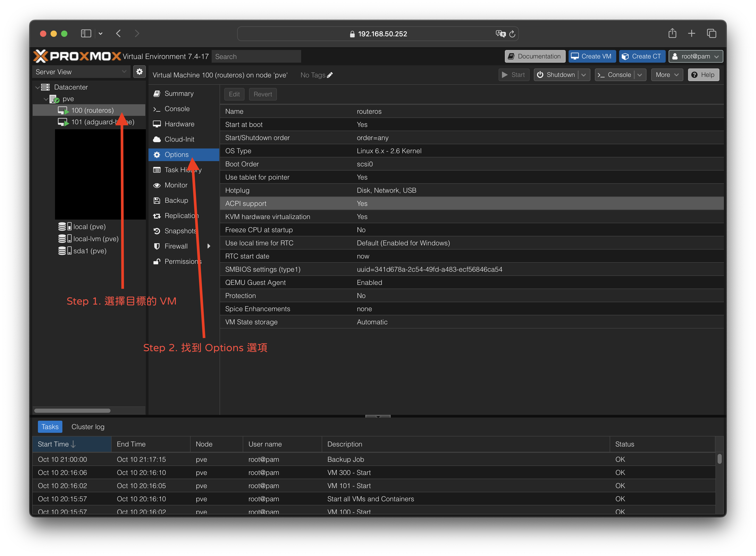Click the Safari translate page icon
This screenshot has height=556, width=756.
coord(500,34)
